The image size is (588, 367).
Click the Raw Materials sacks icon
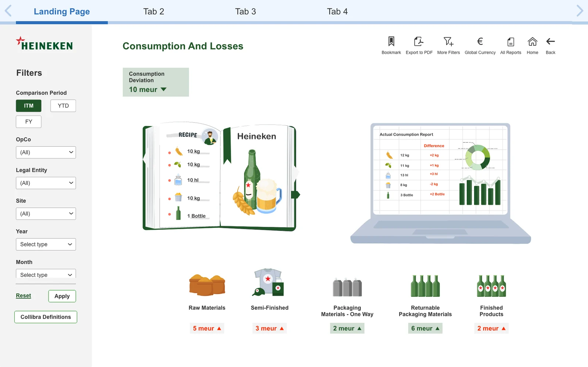coord(207,285)
